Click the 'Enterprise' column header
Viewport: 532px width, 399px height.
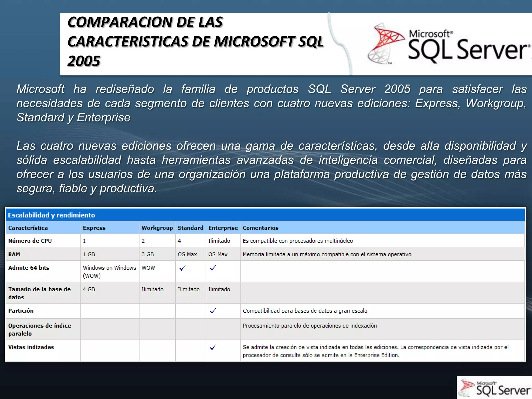tap(223, 228)
